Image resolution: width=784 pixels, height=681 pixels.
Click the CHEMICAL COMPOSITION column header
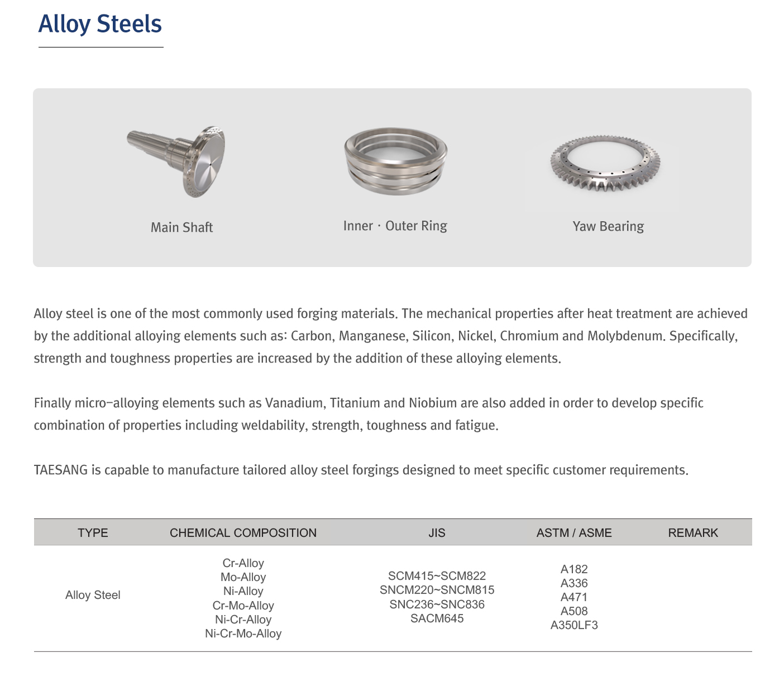point(243,533)
